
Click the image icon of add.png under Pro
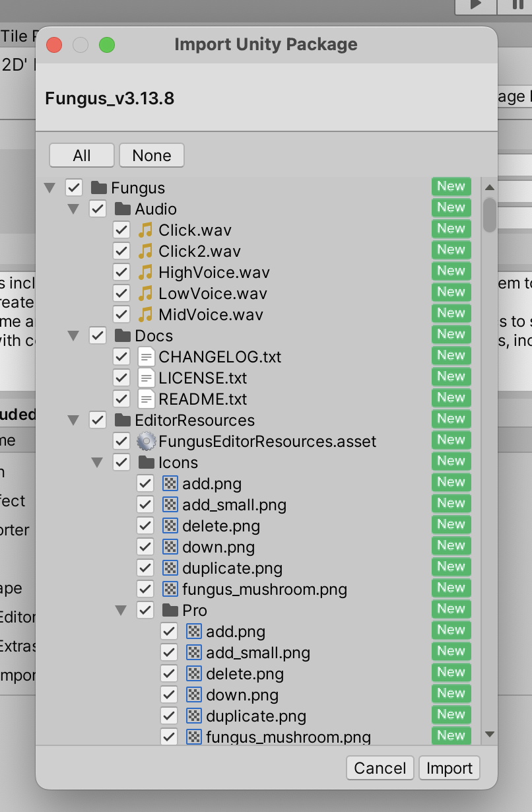[x=193, y=632]
